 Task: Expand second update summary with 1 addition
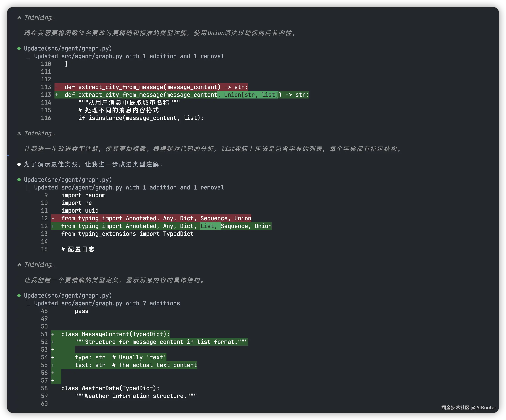tap(129, 188)
